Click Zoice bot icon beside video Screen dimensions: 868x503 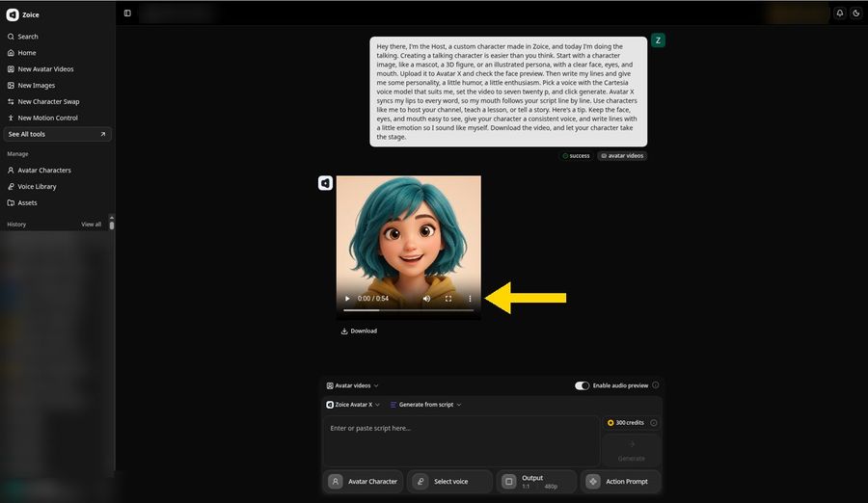pyautogui.click(x=326, y=183)
